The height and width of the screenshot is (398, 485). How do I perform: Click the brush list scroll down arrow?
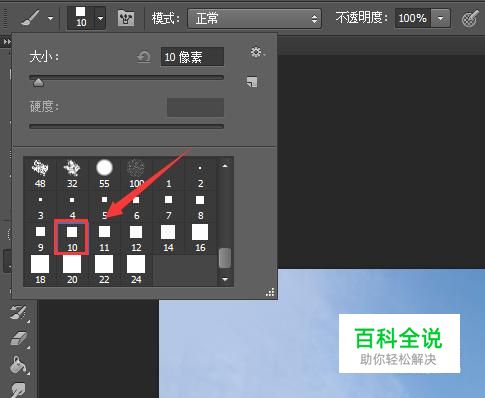(x=225, y=279)
